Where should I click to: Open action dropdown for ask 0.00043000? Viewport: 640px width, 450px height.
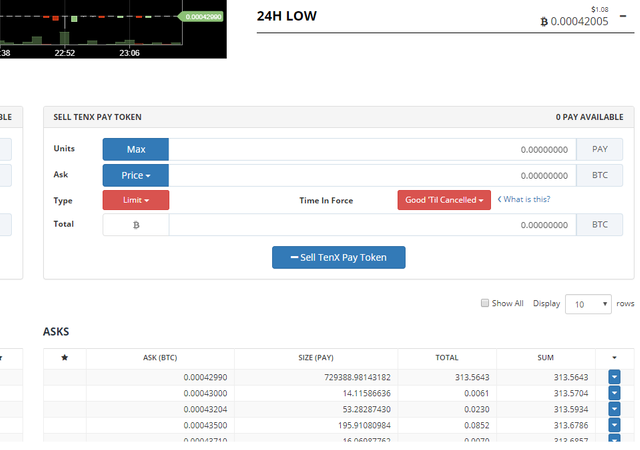(x=614, y=393)
